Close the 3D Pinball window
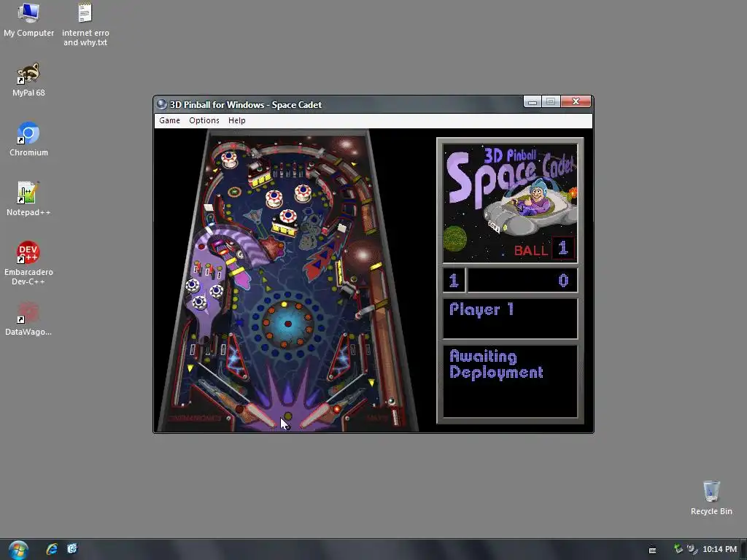 (576, 101)
